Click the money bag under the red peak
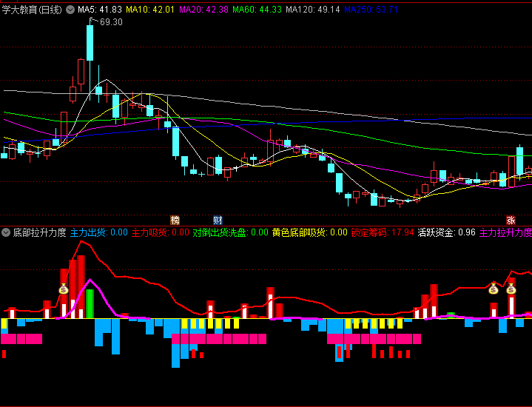532x407 pixels. tap(64, 289)
